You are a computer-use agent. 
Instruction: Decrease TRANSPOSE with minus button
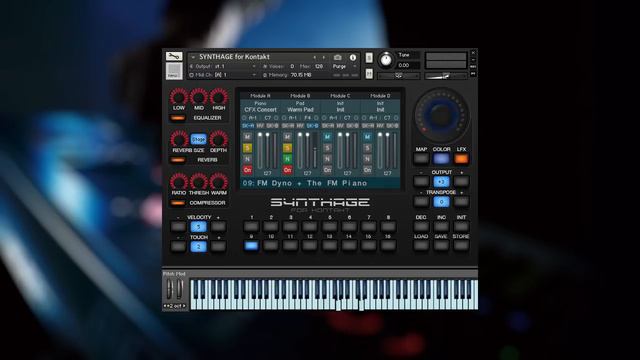click(x=421, y=202)
